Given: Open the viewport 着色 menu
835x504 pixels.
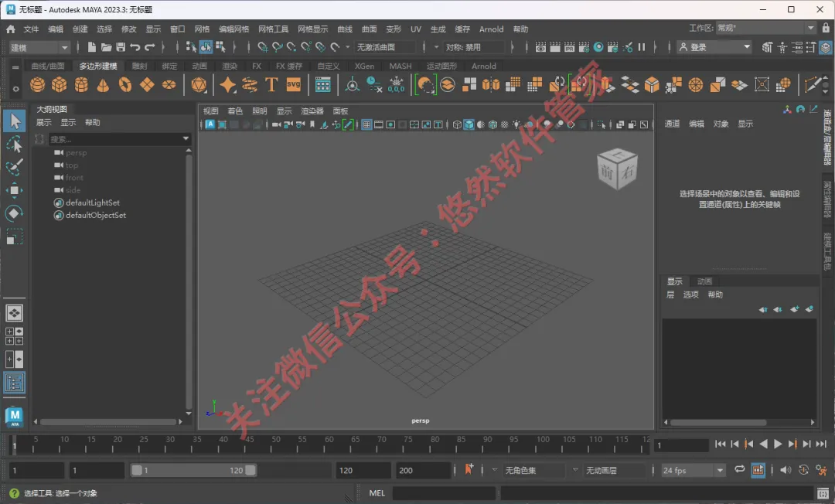Looking at the screenshot, I should coord(235,111).
